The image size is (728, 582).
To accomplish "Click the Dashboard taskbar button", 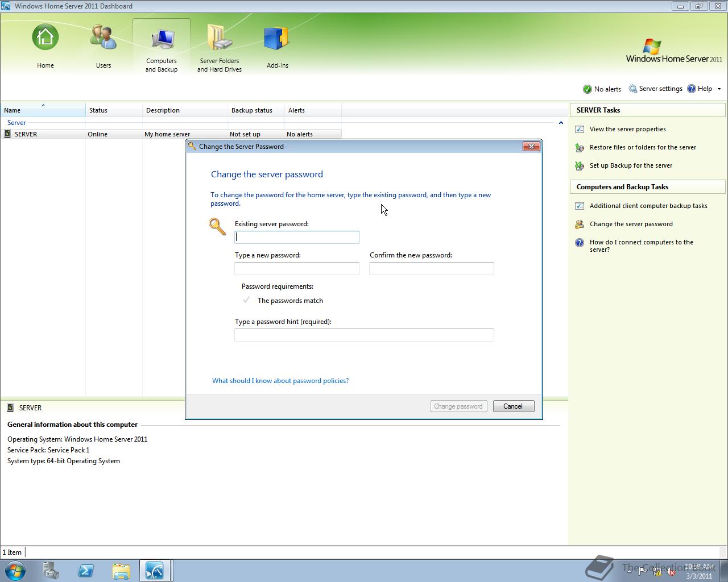I will pyautogui.click(x=155, y=570).
